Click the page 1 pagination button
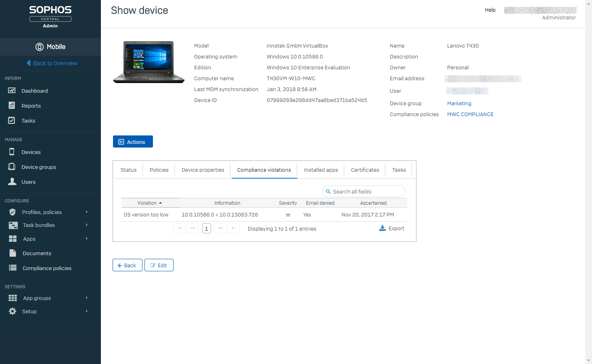 (x=207, y=229)
